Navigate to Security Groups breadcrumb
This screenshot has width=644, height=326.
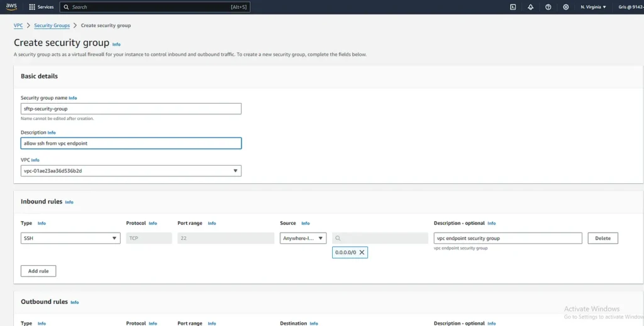(x=52, y=26)
